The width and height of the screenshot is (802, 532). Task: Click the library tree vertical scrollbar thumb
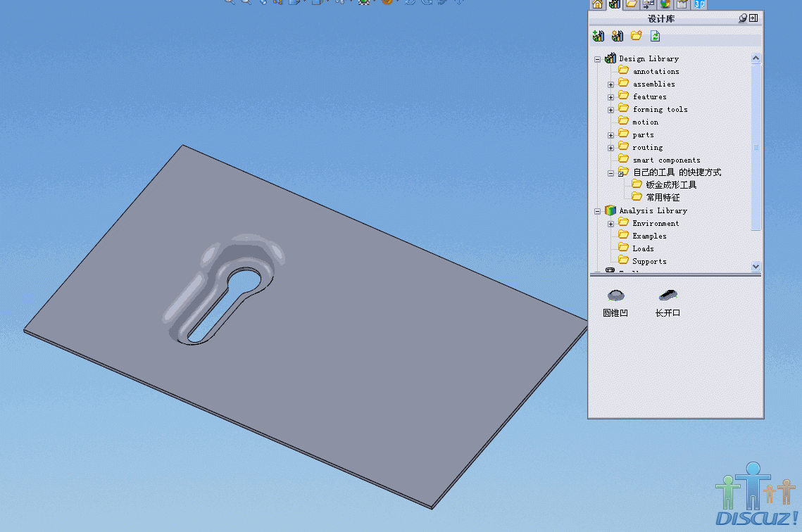[756, 147]
